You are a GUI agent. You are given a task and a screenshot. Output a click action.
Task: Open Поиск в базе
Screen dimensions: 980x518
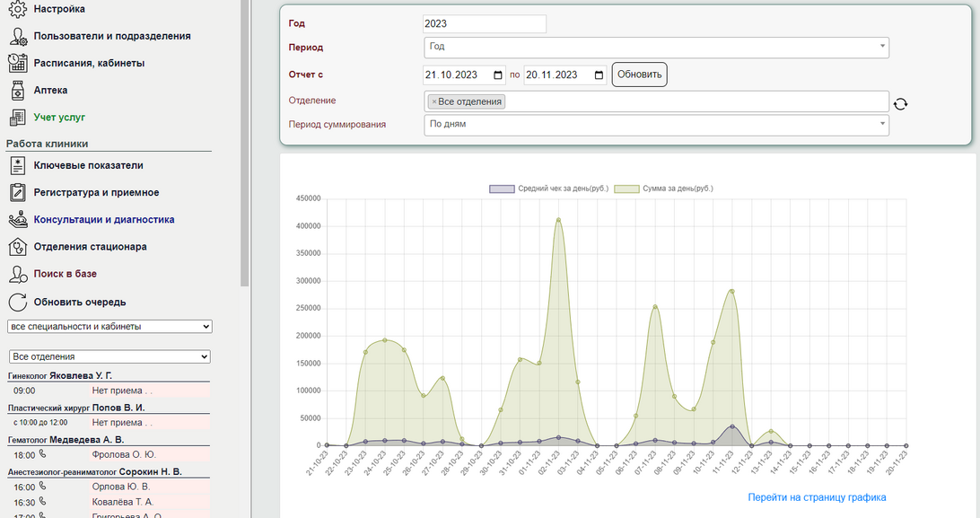tap(65, 274)
